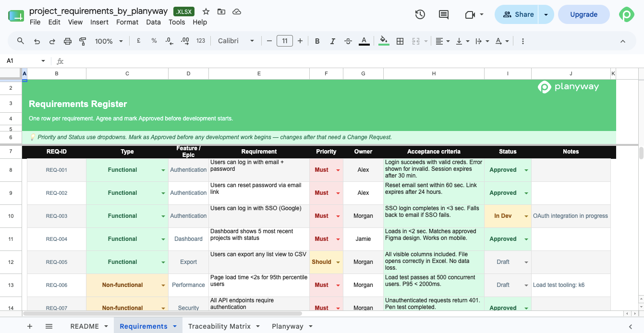Toggle strikethrough formatting

(x=348, y=41)
